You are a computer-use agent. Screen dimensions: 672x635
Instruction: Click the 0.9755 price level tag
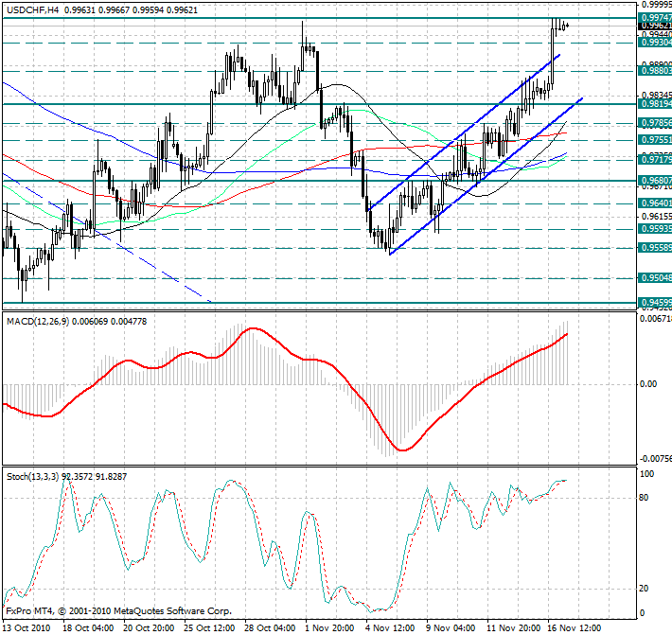point(655,139)
